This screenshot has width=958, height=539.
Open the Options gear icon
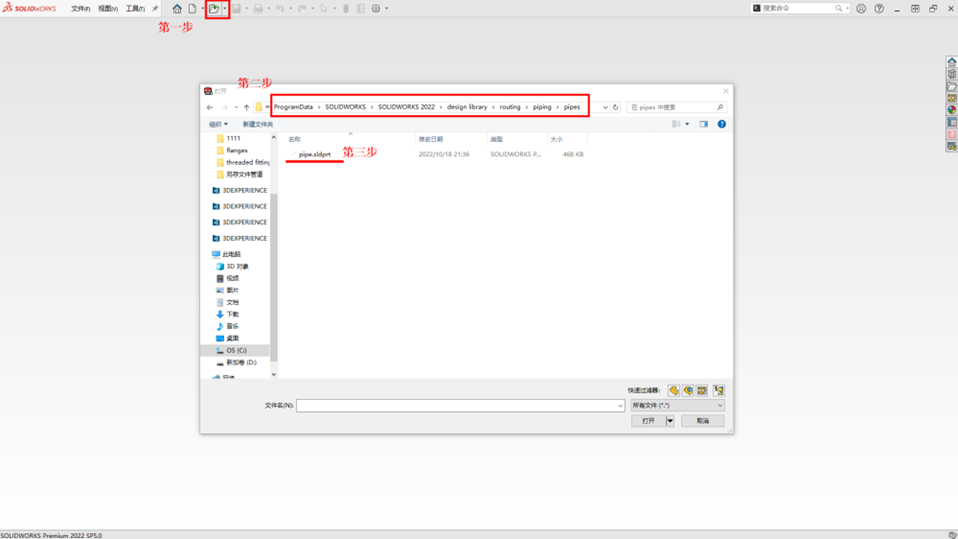point(376,9)
